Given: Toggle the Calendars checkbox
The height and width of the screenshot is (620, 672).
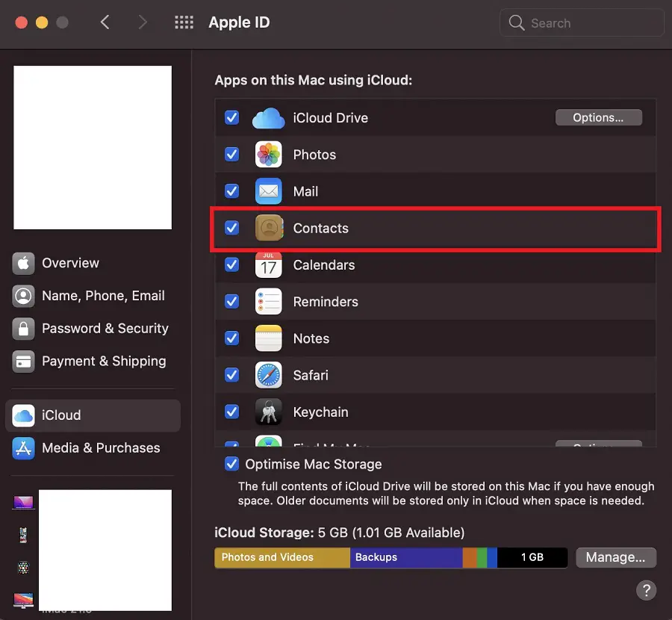Looking at the screenshot, I should 232,264.
